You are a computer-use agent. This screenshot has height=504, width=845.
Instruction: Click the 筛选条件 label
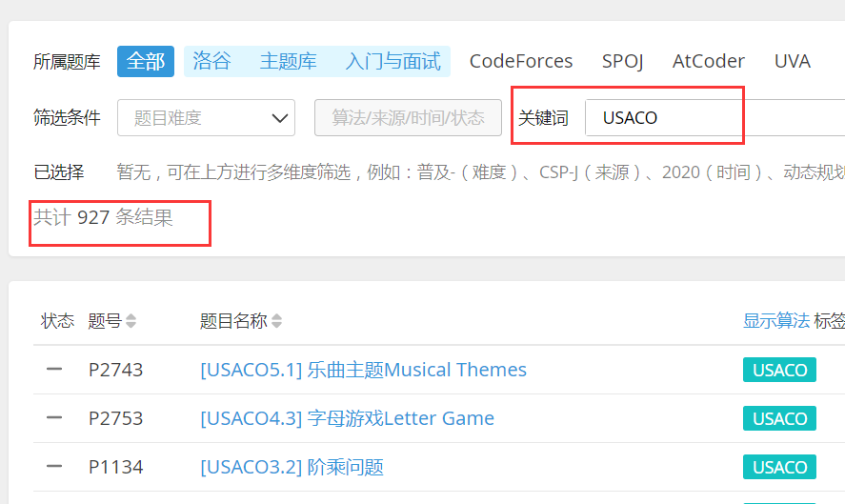tap(67, 117)
